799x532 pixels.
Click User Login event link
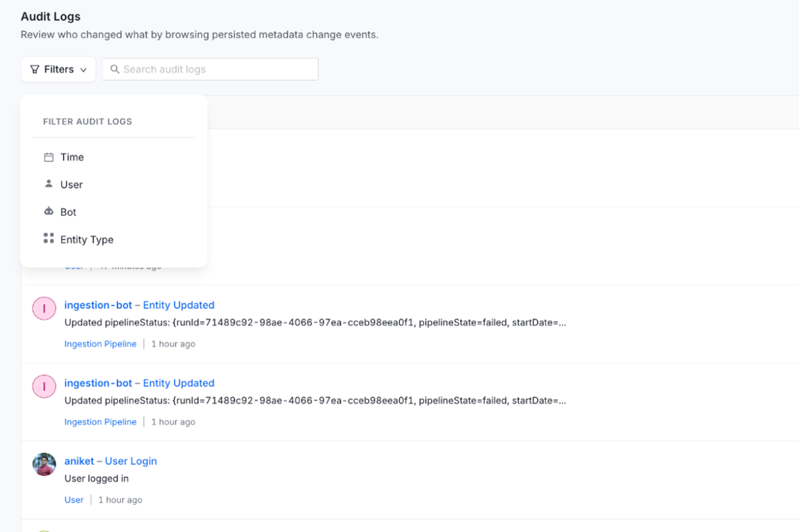131,461
